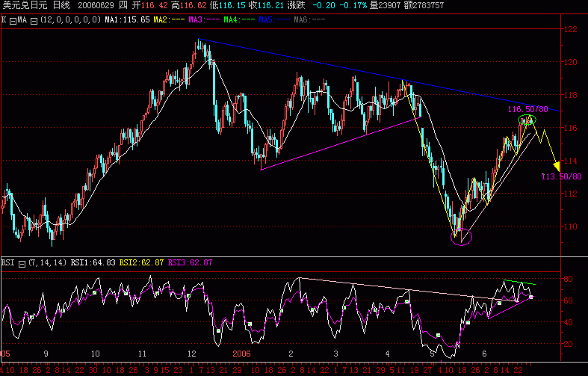The image size is (588, 376).
Task: Click the 80 level on RSI axis
Action: pyautogui.click(x=568, y=279)
